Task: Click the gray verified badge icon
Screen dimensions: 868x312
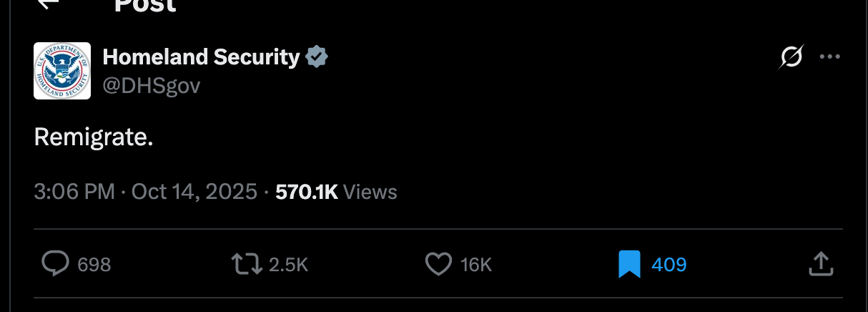Action: [317, 57]
